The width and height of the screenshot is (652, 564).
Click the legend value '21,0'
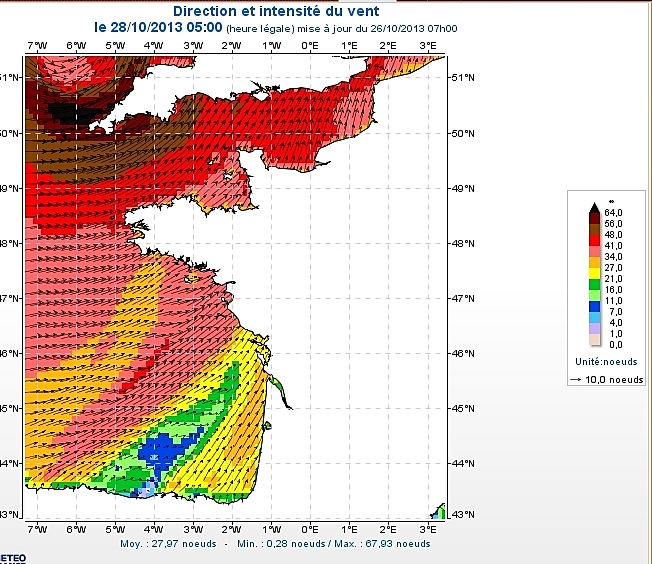[x=613, y=279]
